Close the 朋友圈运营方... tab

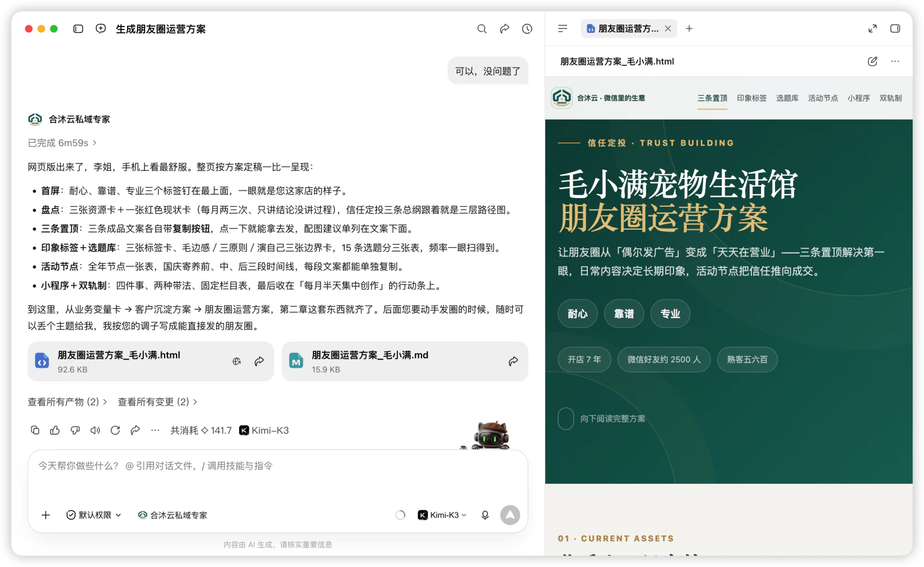pyautogui.click(x=668, y=28)
